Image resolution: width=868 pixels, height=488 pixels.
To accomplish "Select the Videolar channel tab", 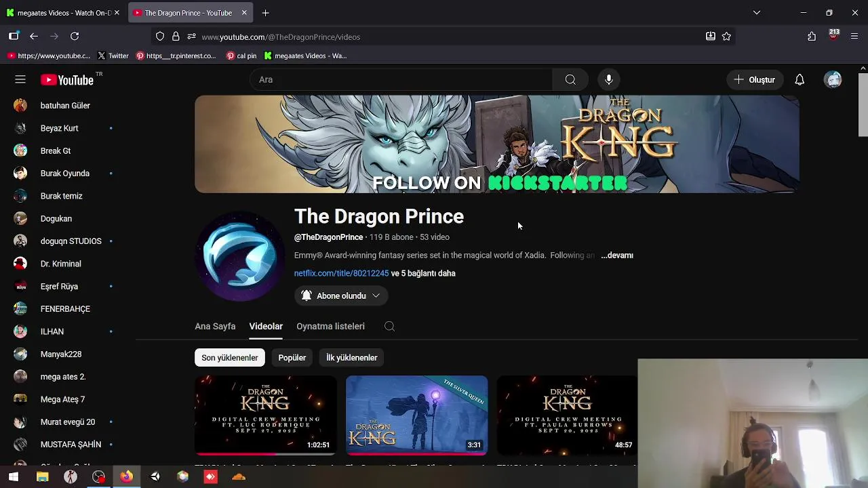I will point(266,326).
